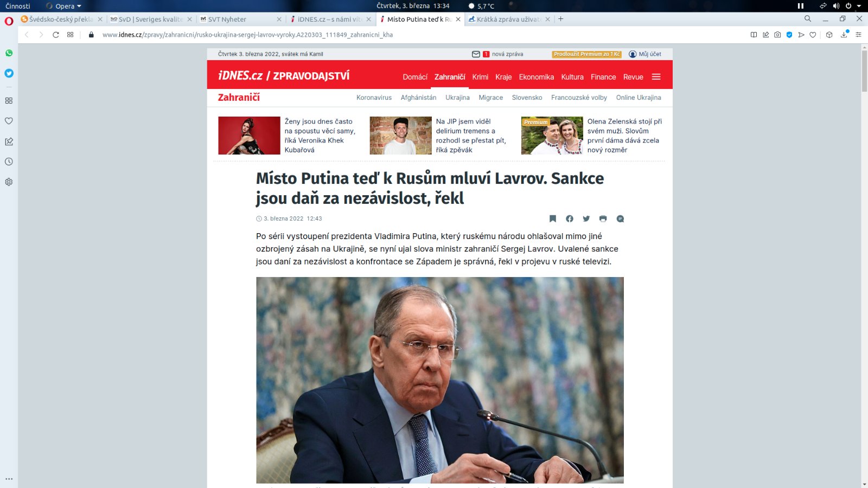The width and height of the screenshot is (868, 488).
Task: Click Prodloužit Premium za 1 Kč button
Action: [586, 54]
